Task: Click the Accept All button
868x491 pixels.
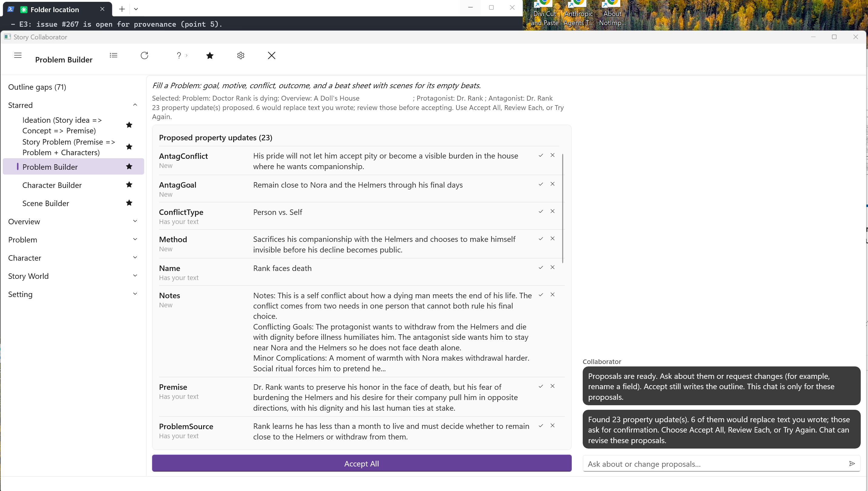Action: (x=362, y=463)
